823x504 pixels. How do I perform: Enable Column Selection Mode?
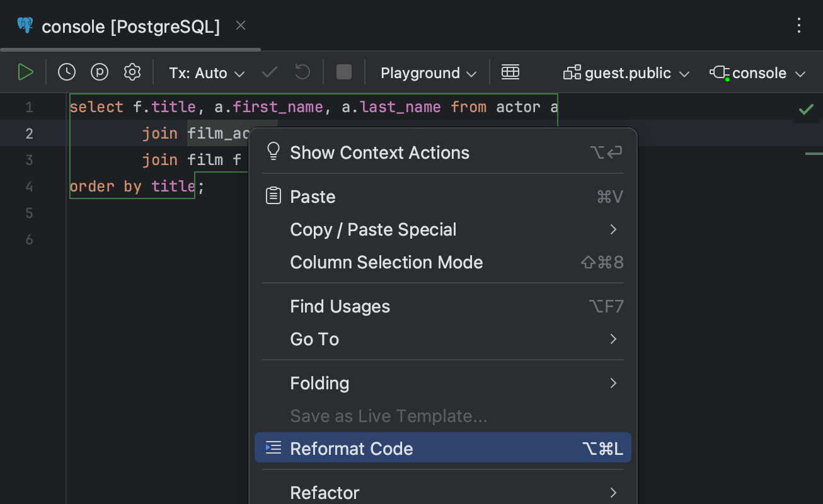point(386,262)
